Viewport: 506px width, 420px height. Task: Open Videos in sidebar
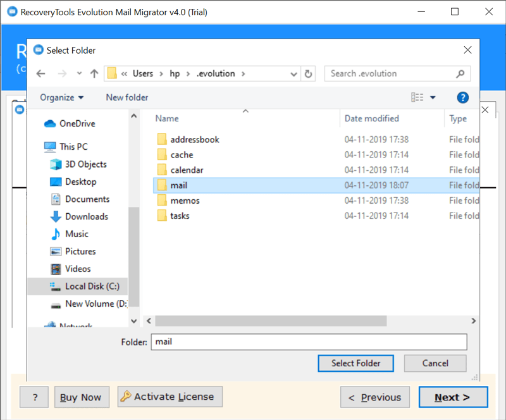point(70,269)
